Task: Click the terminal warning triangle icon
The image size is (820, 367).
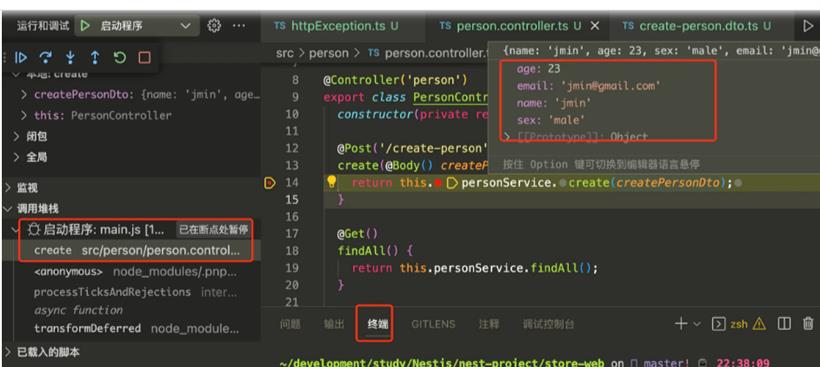Action: [759, 324]
